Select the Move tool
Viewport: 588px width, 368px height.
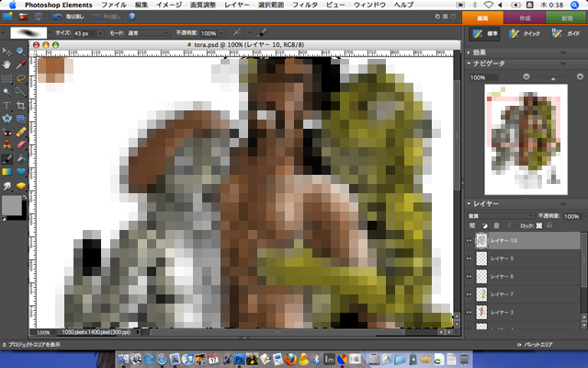click(x=6, y=52)
